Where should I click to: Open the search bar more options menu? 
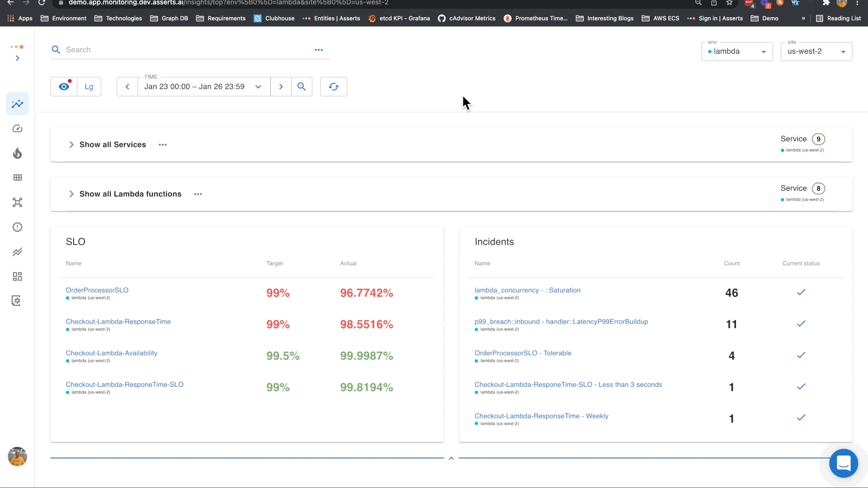pos(319,50)
